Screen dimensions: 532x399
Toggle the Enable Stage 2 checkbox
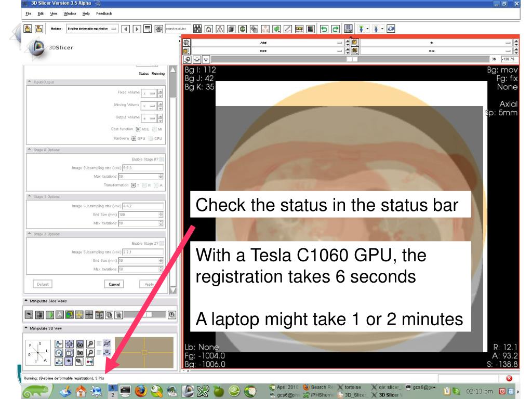[162, 243]
